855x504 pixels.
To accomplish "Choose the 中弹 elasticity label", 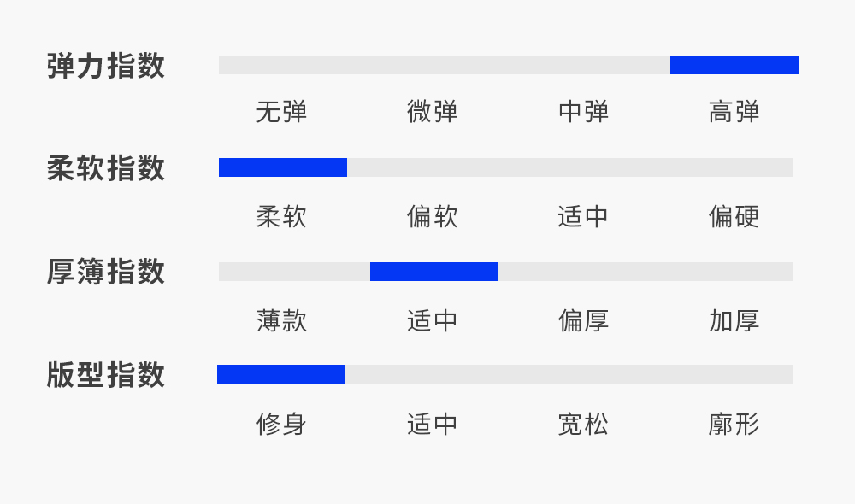I will tap(583, 112).
